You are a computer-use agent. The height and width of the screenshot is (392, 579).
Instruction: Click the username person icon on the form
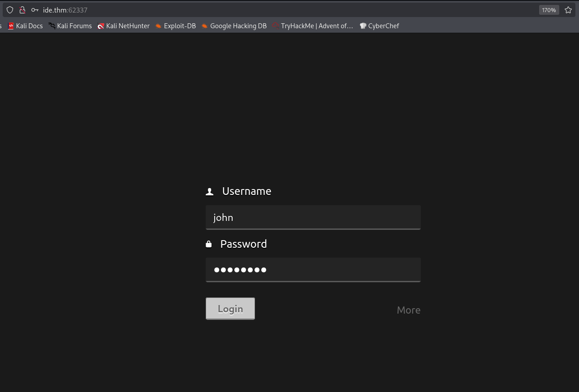[210, 191]
